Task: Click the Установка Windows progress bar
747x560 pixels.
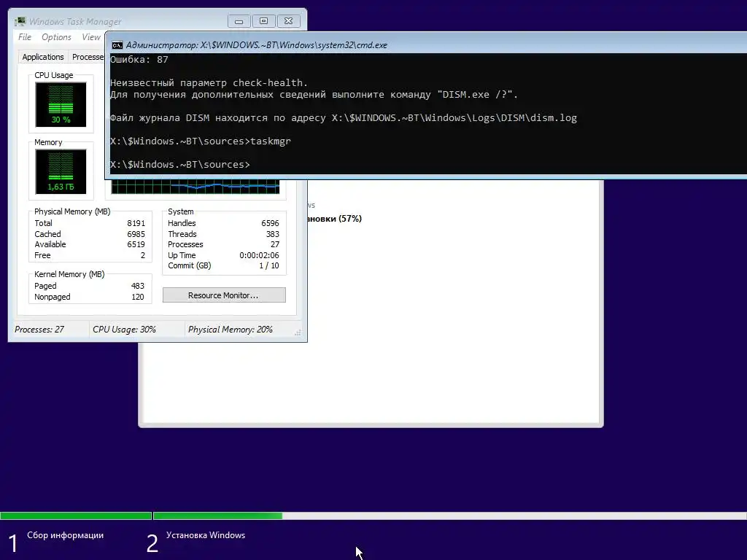Action: coord(449,516)
